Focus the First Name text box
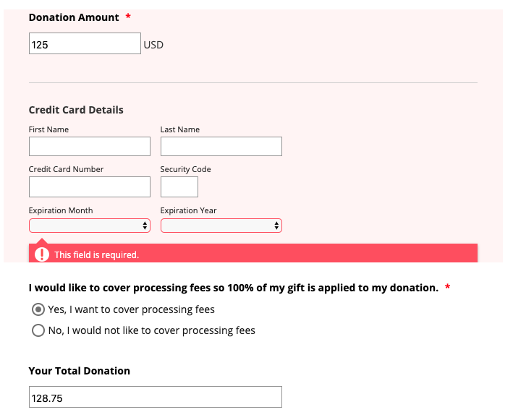This screenshot has width=513, height=420. point(89,147)
